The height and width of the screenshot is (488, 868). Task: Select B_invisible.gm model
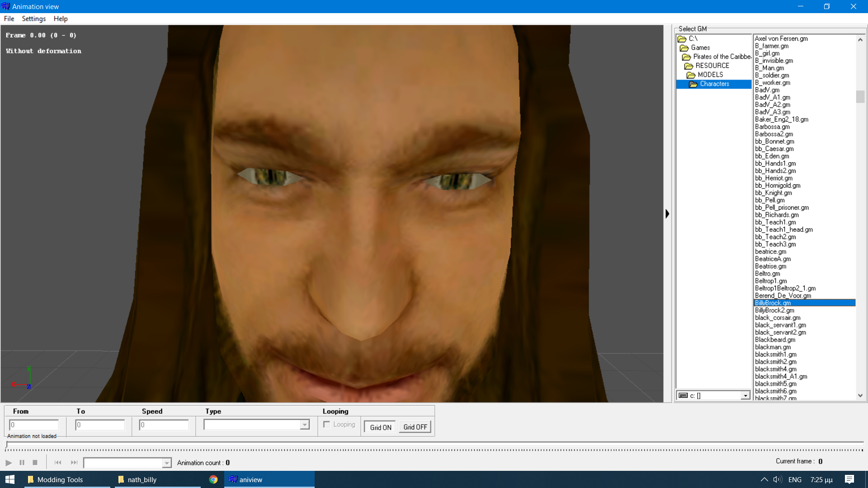point(774,61)
